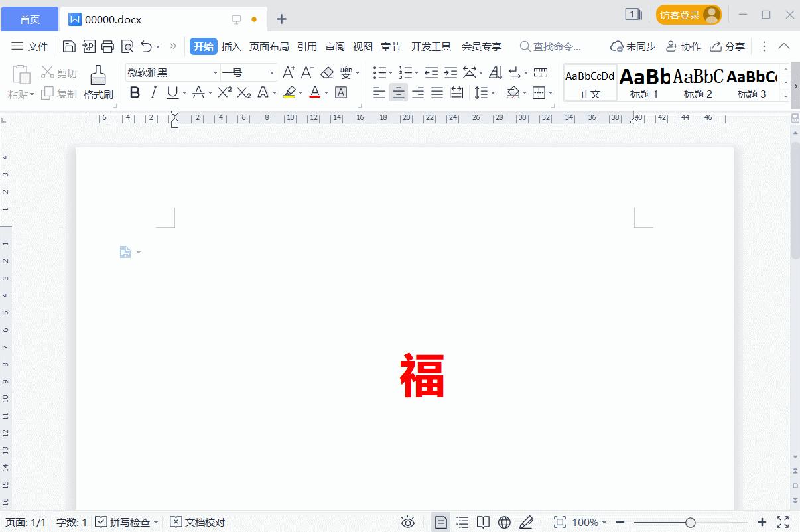
Task: Click the 访客登录 login button
Action: pyautogui.click(x=689, y=15)
